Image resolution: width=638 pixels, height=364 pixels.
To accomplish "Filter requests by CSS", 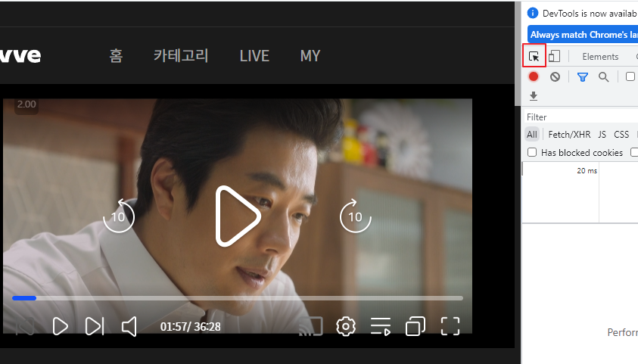I will (x=621, y=134).
